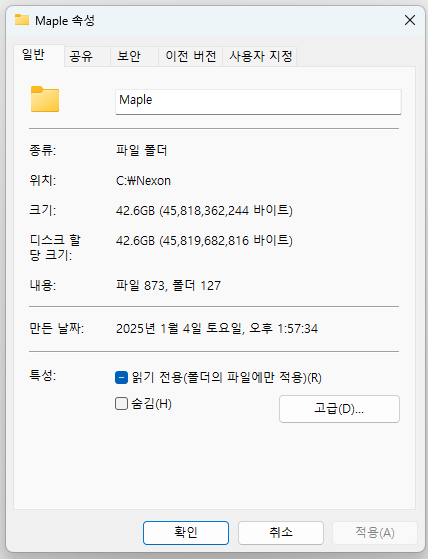
Task: Select the 이전 버전 tab
Action: pyautogui.click(x=191, y=56)
